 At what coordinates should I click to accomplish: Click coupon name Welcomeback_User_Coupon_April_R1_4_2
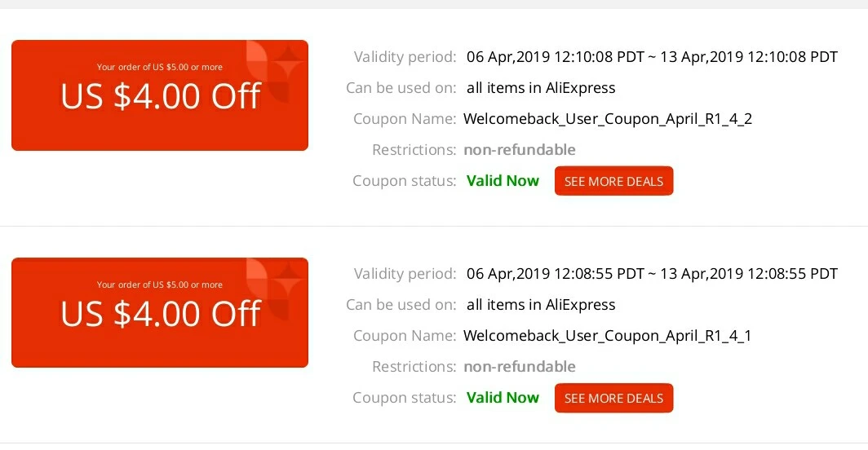pyautogui.click(x=608, y=119)
